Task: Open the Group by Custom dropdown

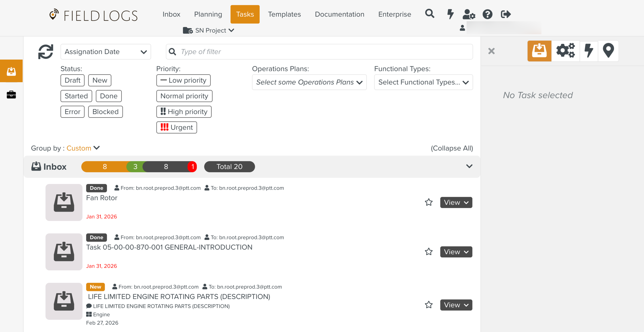Action: (x=83, y=148)
